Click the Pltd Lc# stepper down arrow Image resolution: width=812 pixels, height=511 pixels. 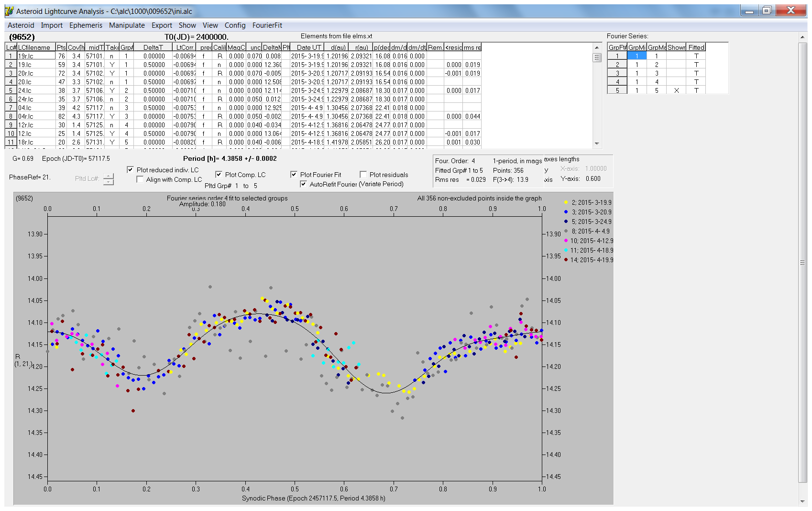click(109, 182)
